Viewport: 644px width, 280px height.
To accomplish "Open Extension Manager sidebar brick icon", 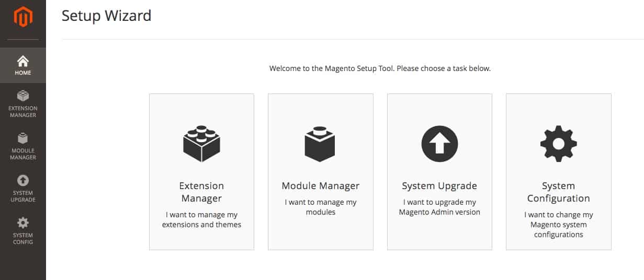I will tap(23, 96).
